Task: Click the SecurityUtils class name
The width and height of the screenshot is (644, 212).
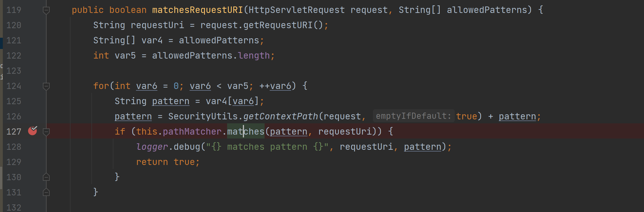Action: pos(203,116)
